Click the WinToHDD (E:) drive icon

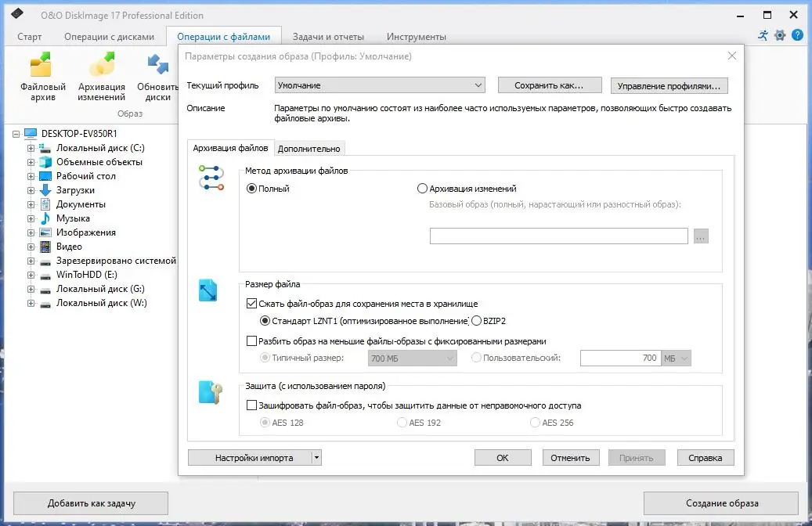pyautogui.click(x=45, y=276)
